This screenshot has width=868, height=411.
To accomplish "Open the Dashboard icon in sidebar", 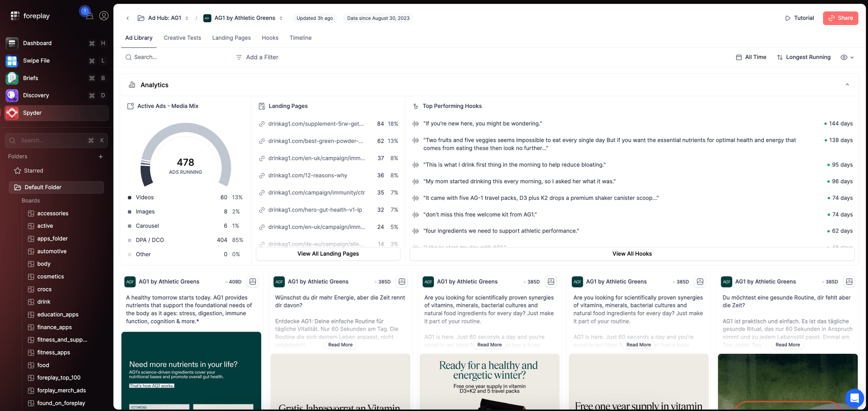I will pos(12,43).
